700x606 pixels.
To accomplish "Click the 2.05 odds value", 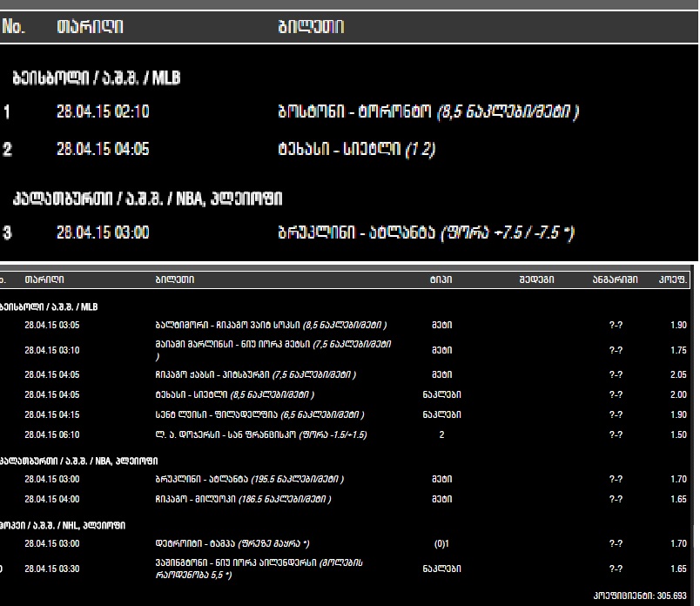I will click(678, 374).
